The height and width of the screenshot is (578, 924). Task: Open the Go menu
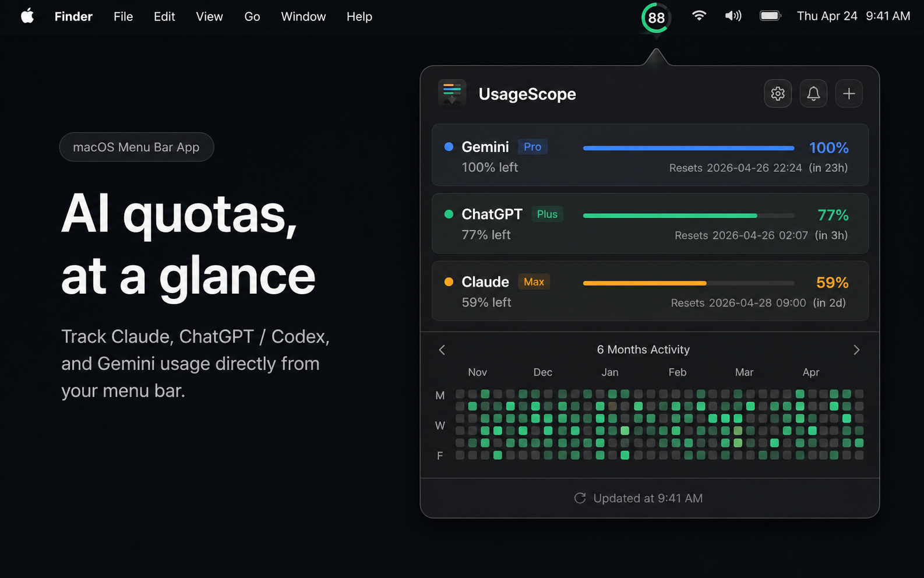(252, 16)
